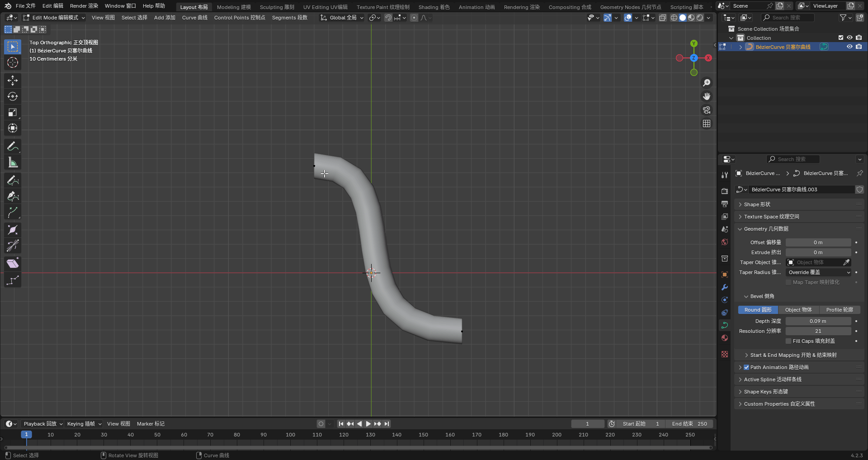The height and width of the screenshot is (460, 868).
Task: Open the Output properties tab icon
Action: [725, 204]
